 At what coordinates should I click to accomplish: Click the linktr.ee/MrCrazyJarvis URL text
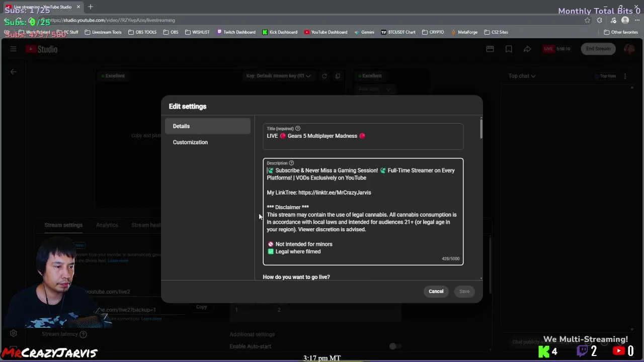pos(335,193)
